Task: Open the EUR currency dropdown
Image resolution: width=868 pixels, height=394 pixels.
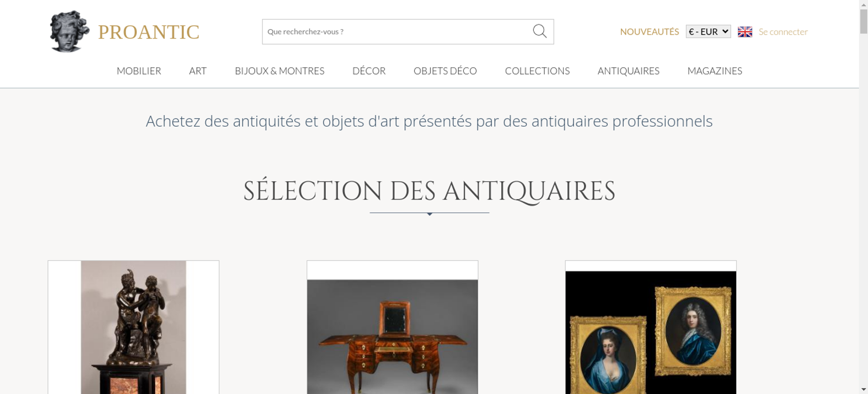Action: click(x=708, y=32)
